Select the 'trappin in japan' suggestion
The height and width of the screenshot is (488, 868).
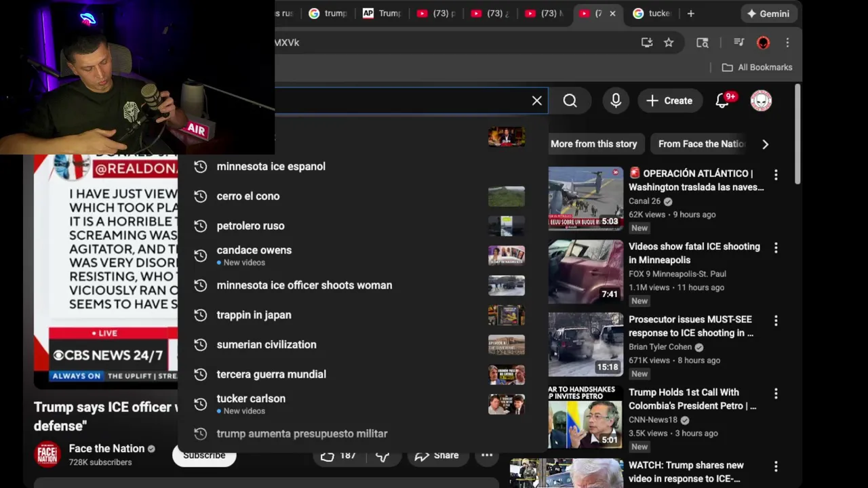tap(363, 315)
